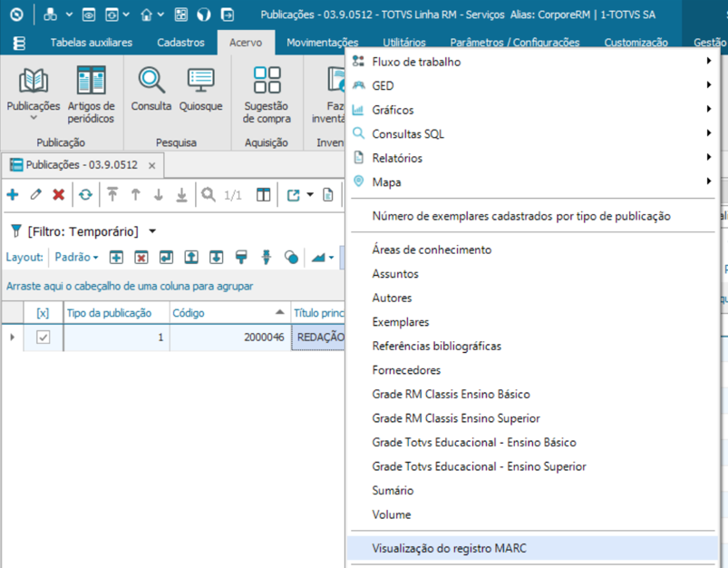Click the main menu hamburger icon in ribbon
Viewport: 728px width, 568px height.
(x=19, y=44)
